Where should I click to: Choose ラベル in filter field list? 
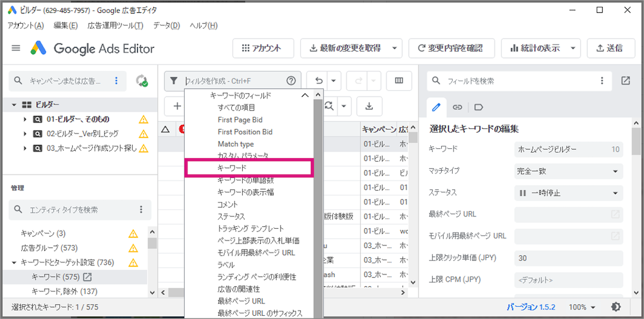[x=226, y=265]
